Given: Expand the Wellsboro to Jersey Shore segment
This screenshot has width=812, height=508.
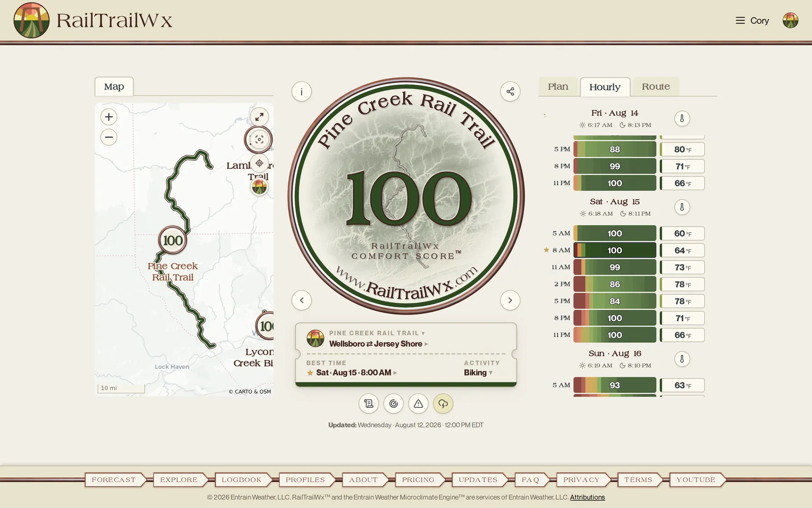Looking at the screenshot, I should click(x=378, y=344).
